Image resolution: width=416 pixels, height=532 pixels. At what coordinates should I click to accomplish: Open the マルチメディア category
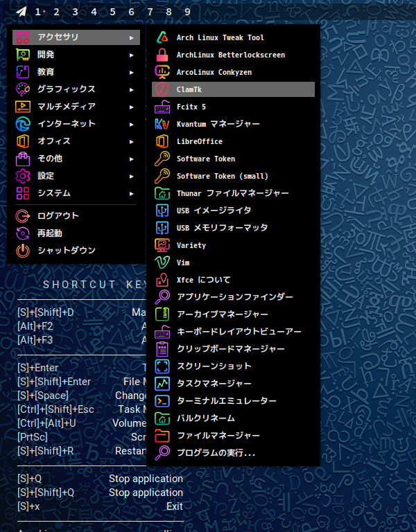76,107
